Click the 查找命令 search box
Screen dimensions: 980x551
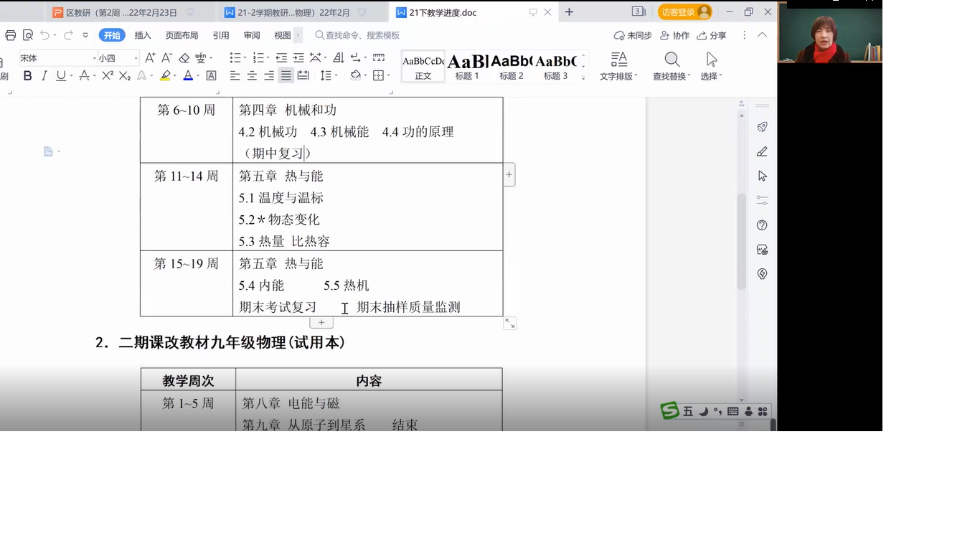pos(362,35)
